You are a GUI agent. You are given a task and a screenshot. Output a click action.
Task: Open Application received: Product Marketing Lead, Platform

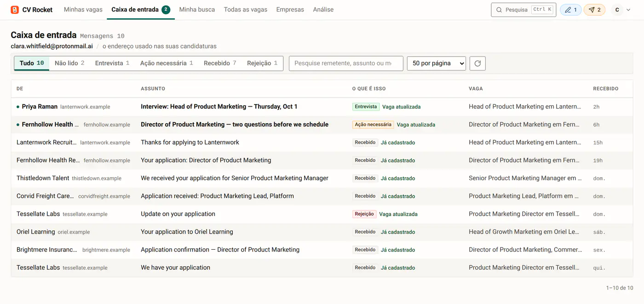click(217, 196)
